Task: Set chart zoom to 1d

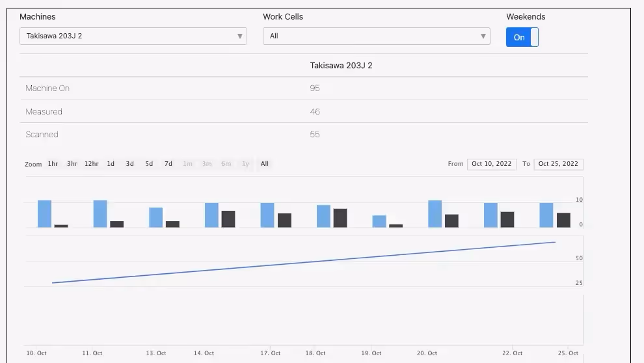Action: [111, 164]
